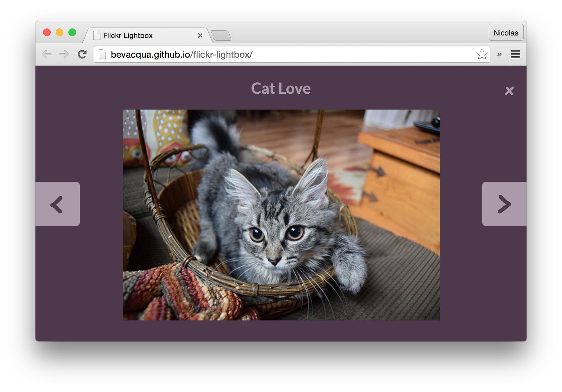Maximize the window with the green button
562x392 pixels.
pyautogui.click(x=72, y=32)
